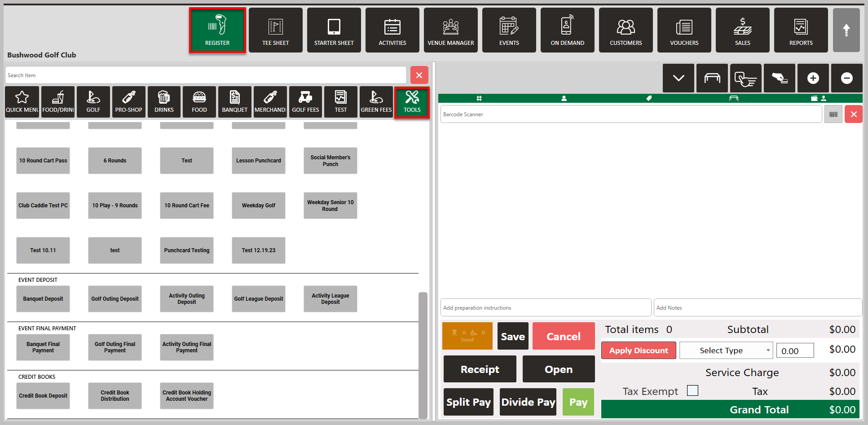Open the Vouchers module
The width and height of the screenshot is (868, 425).
[x=684, y=30]
